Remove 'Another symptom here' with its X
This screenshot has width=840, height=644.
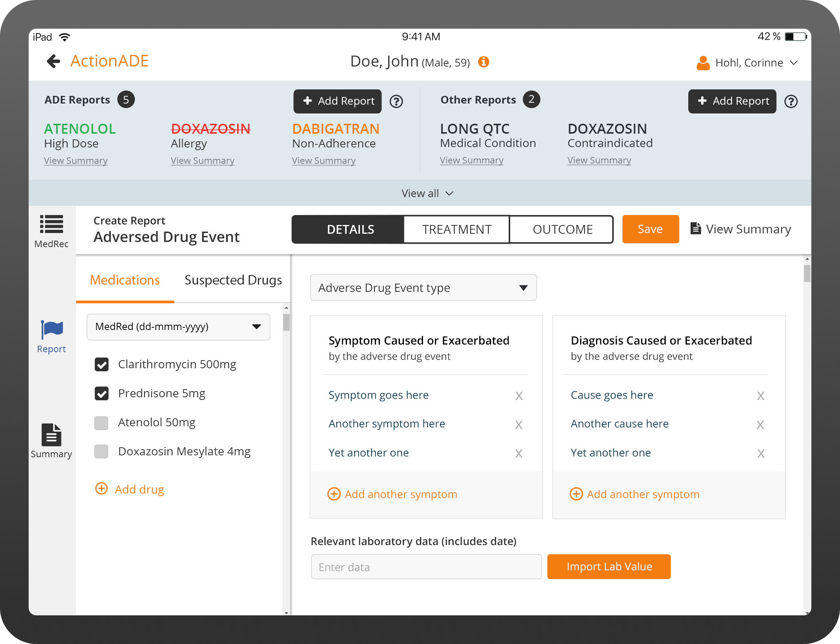519,425
